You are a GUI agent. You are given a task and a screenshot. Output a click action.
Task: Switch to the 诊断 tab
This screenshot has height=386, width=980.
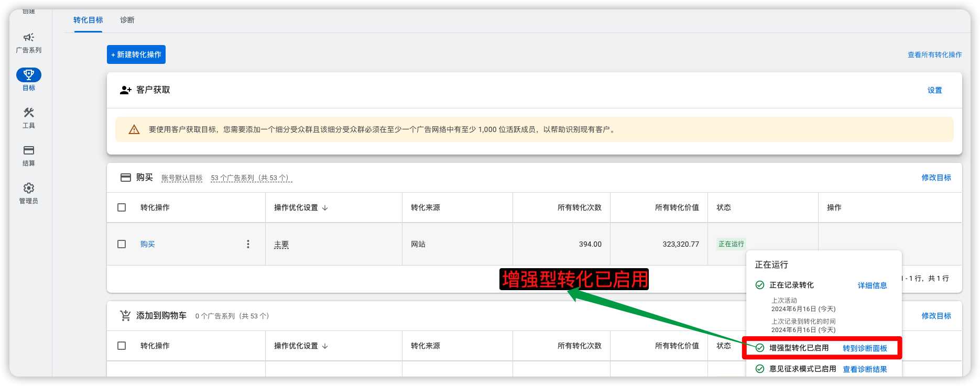(127, 20)
